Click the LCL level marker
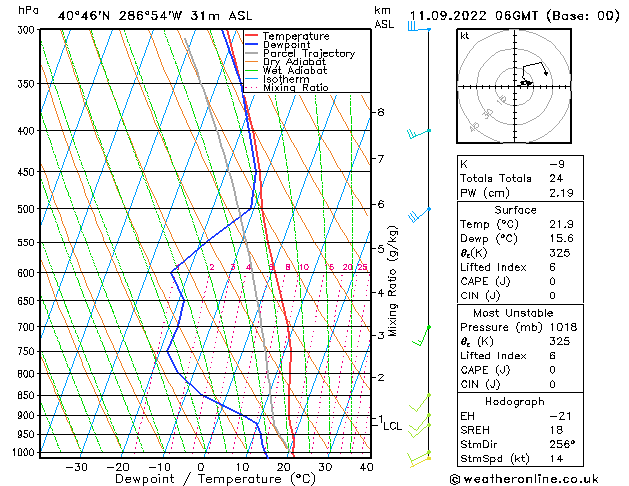The width and height of the screenshot is (629, 486). click(x=392, y=426)
